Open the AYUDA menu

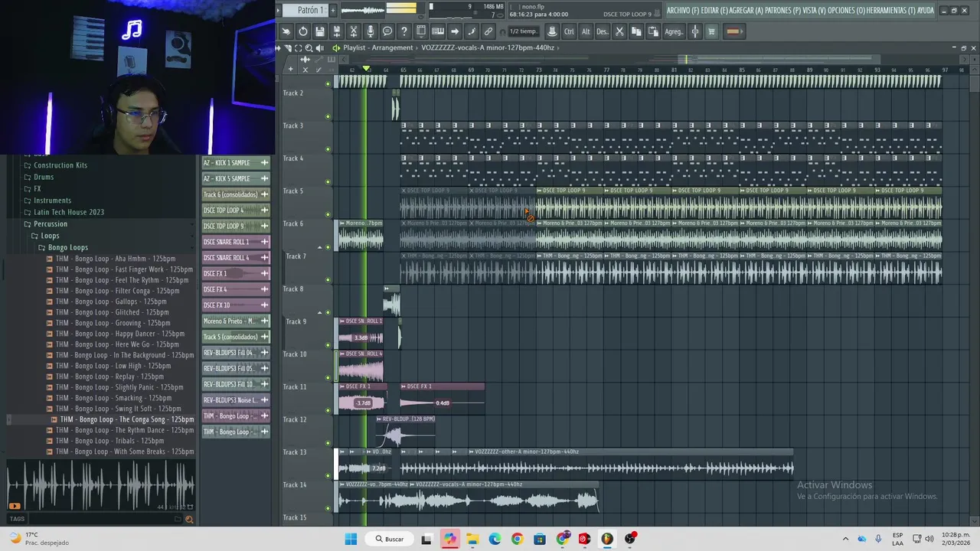926,10
